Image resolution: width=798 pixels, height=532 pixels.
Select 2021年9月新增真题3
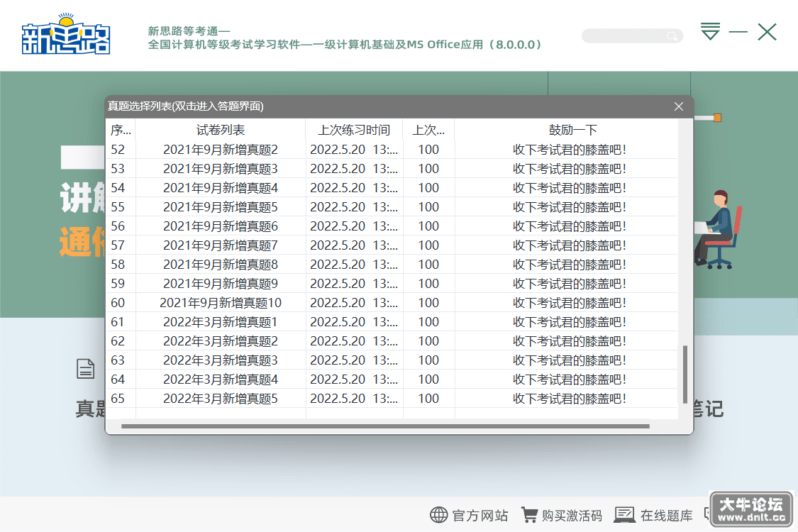coord(221,169)
